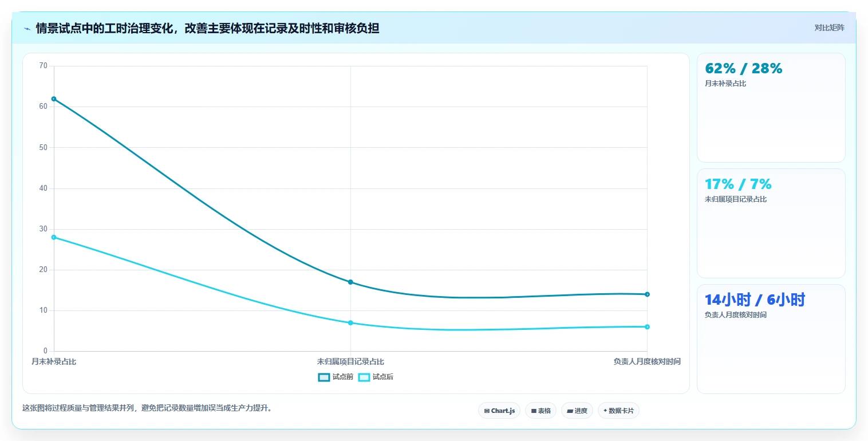This screenshot has width=868, height=441.
Task: Click the 试点前 legend color box
Action: 324,377
